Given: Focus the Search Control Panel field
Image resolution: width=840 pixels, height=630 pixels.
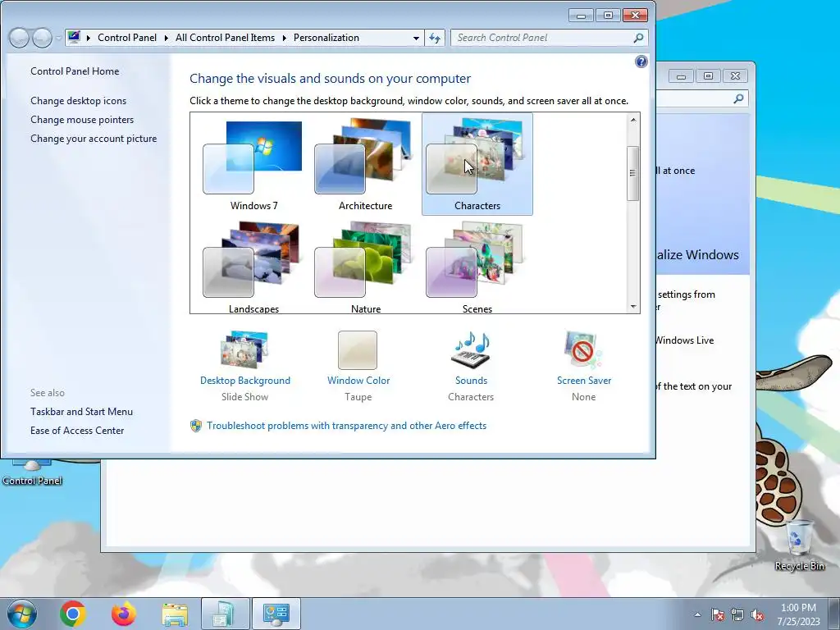Looking at the screenshot, I should [x=549, y=38].
